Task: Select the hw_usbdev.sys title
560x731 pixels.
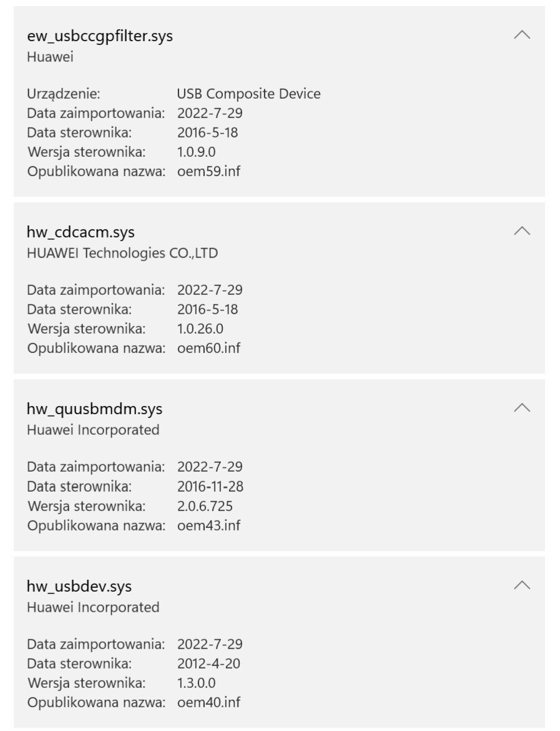Action: 79,586
